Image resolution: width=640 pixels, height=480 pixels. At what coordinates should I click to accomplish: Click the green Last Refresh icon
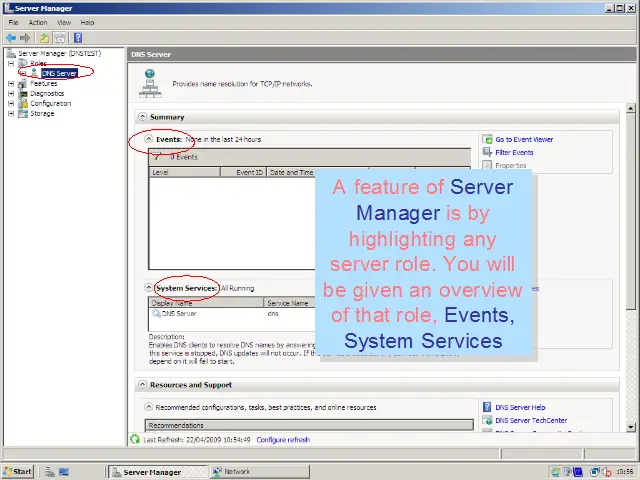coord(135,439)
